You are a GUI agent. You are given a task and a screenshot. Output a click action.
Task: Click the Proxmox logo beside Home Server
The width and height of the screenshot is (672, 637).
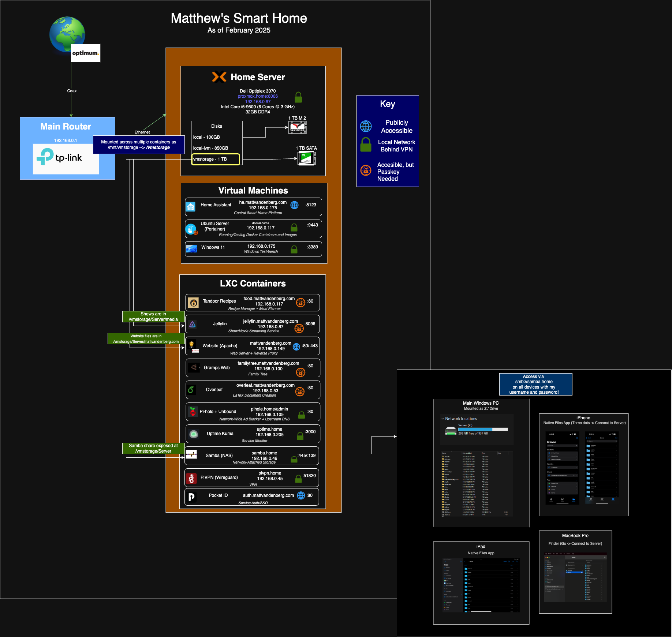[x=219, y=77]
